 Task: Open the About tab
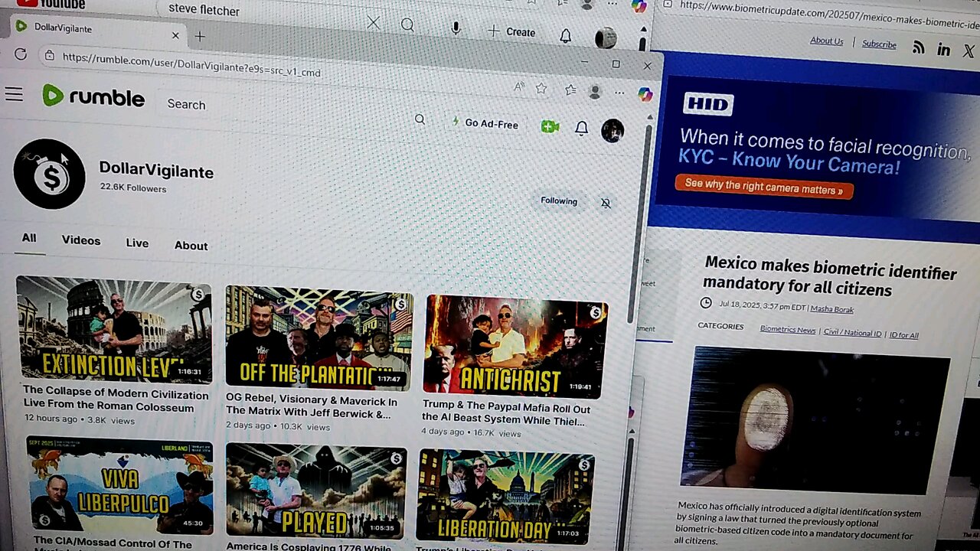pyautogui.click(x=191, y=246)
